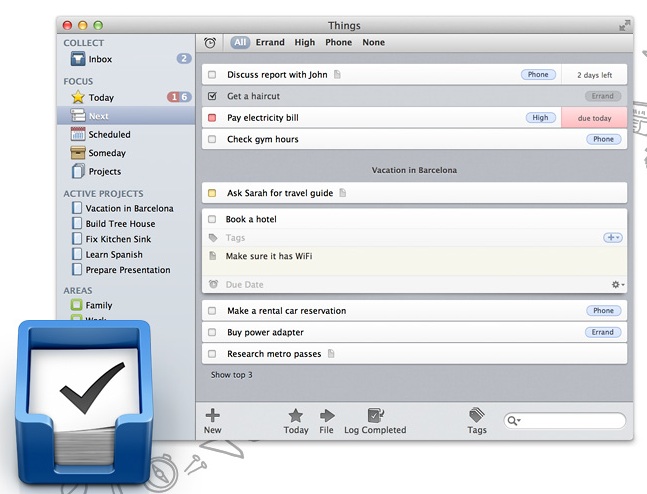This screenshot has height=494, width=647.
Task: Click the Prepare Presentation project icon
Action: click(x=77, y=269)
